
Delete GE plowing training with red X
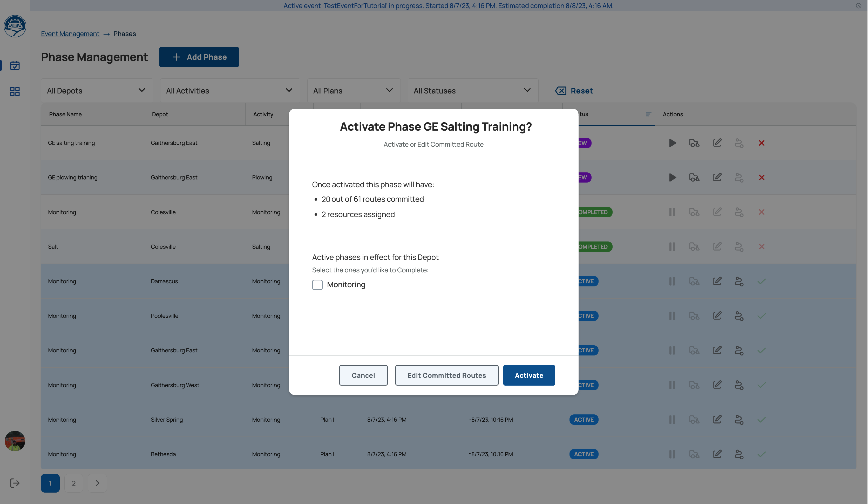click(762, 177)
